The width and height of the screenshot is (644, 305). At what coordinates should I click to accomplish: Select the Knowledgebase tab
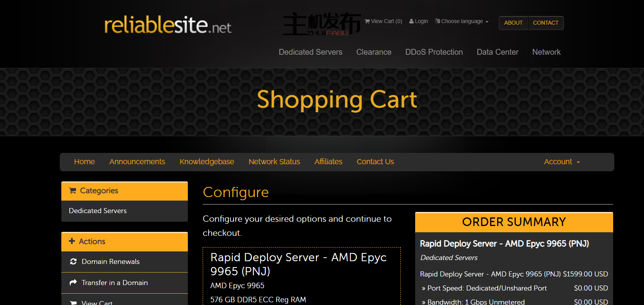coord(207,162)
